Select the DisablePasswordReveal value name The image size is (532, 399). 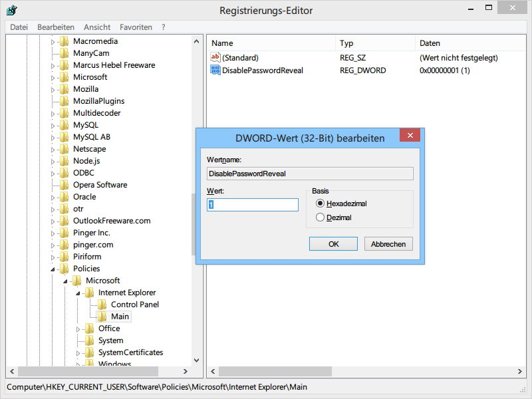(263, 70)
